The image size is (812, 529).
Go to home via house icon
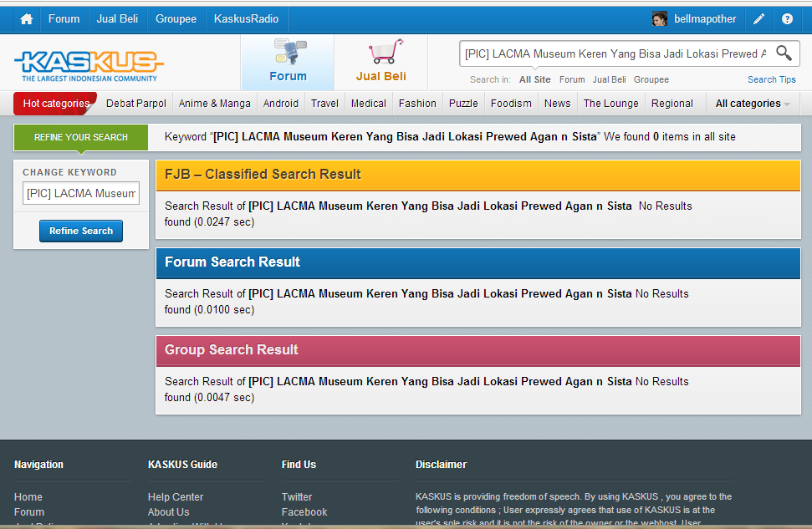(27, 19)
